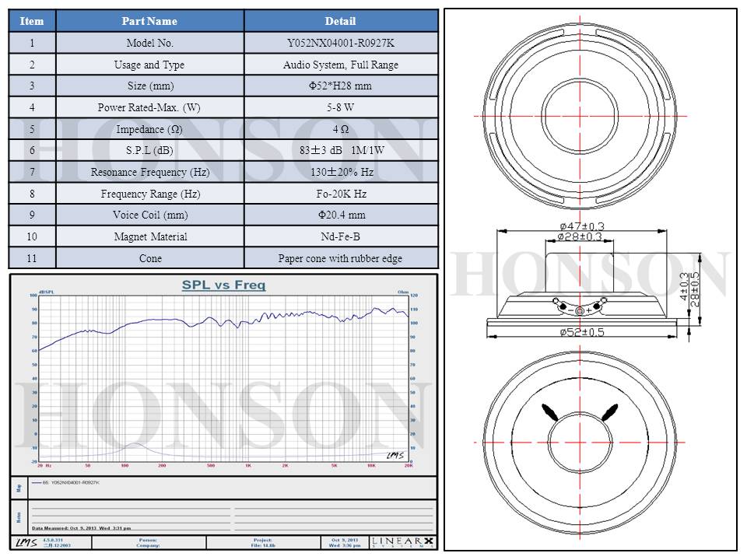Viewport: 747px width, 560px height.
Task: Click the 'Impedance (Ω)' row label
Action: click(149, 129)
